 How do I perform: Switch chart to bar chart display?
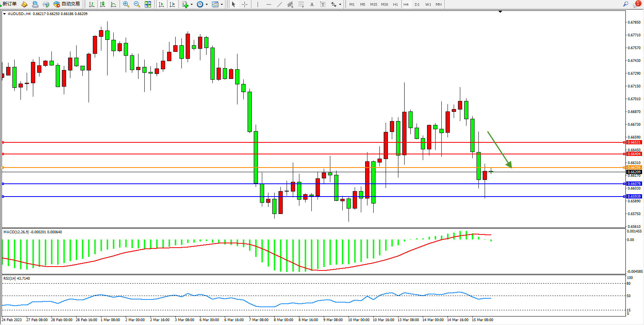tap(92, 4)
